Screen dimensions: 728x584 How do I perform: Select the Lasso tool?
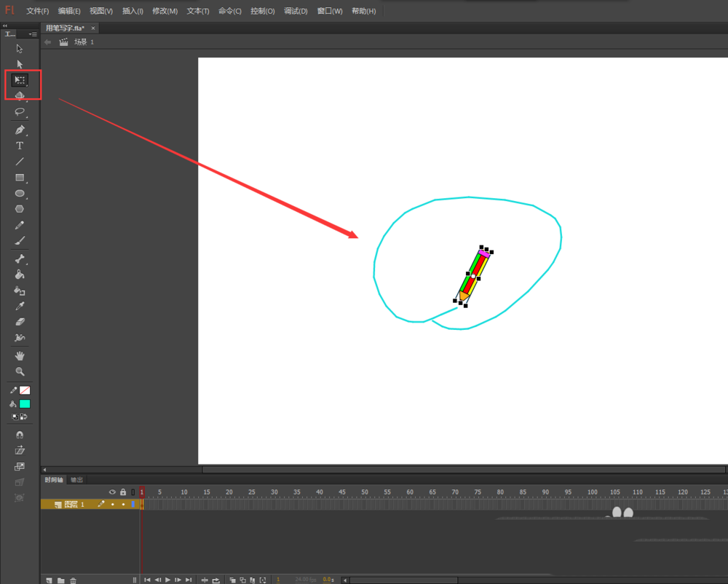pos(20,112)
